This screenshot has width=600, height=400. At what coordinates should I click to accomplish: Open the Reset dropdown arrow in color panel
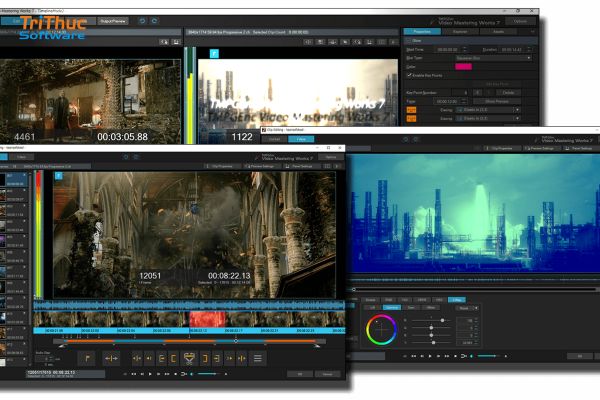pos(476,308)
